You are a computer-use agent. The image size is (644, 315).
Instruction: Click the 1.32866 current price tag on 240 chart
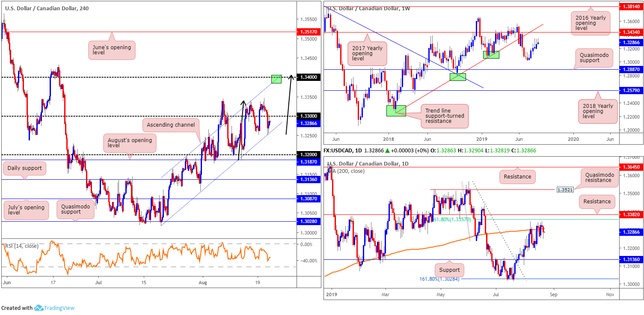coord(309,123)
